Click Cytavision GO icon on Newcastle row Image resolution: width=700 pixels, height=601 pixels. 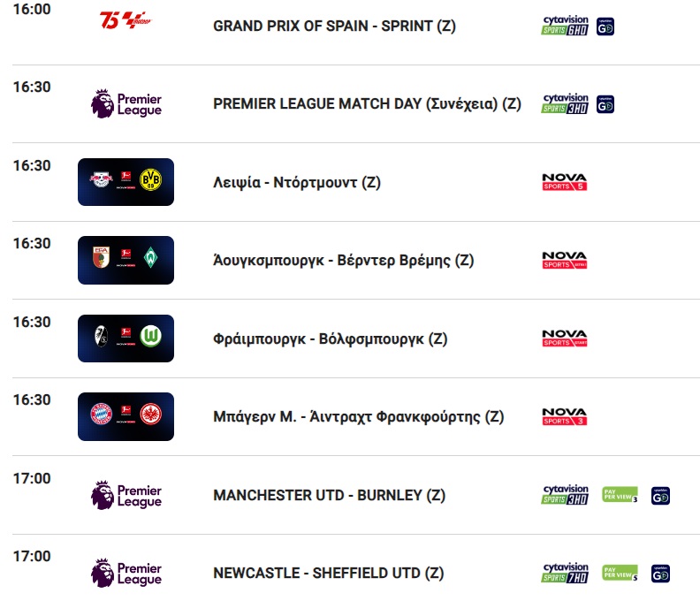tap(660, 574)
